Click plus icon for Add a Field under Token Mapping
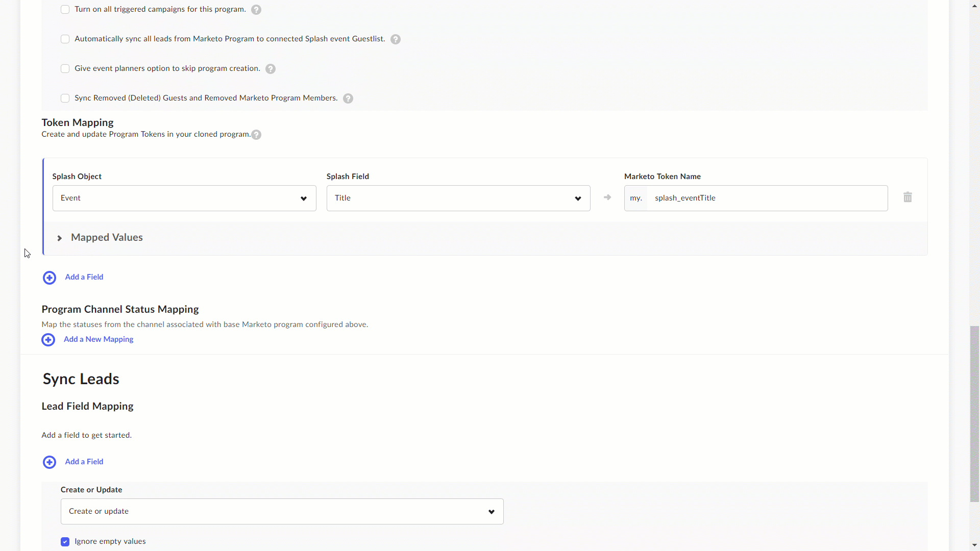This screenshot has height=551, width=980. [x=50, y=278]
